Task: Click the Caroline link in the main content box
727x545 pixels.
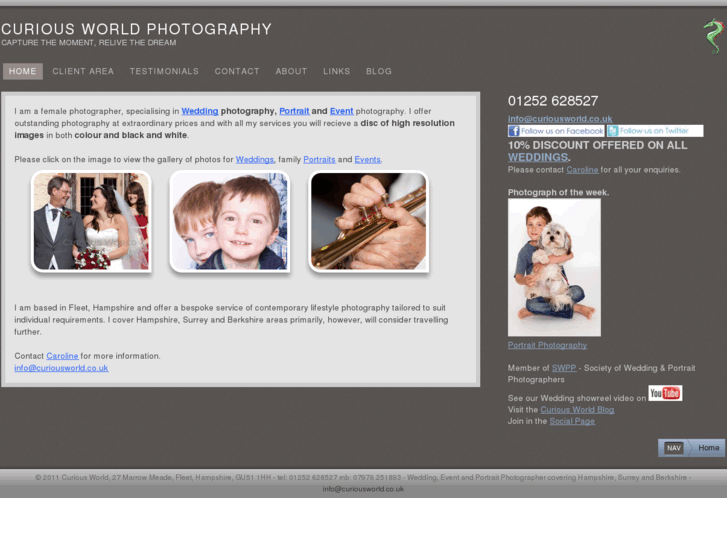Action: tap(62, 356)
